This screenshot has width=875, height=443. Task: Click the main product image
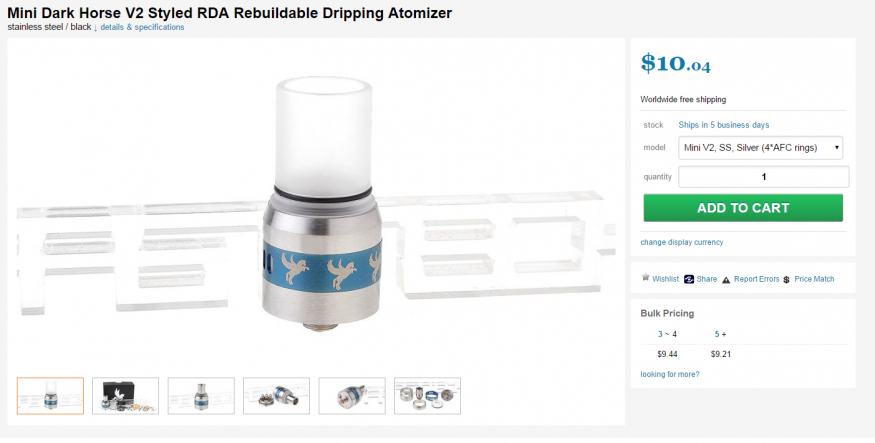pos(316,204)
